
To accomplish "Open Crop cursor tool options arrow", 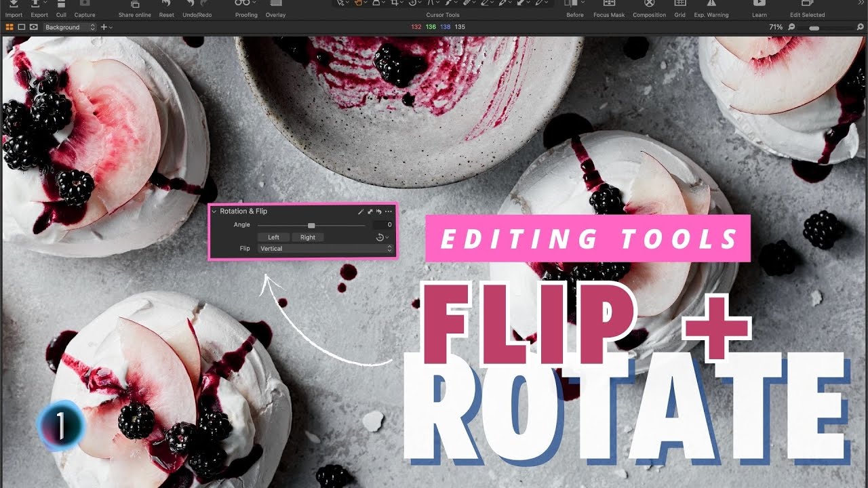I will tap(402, 3).
